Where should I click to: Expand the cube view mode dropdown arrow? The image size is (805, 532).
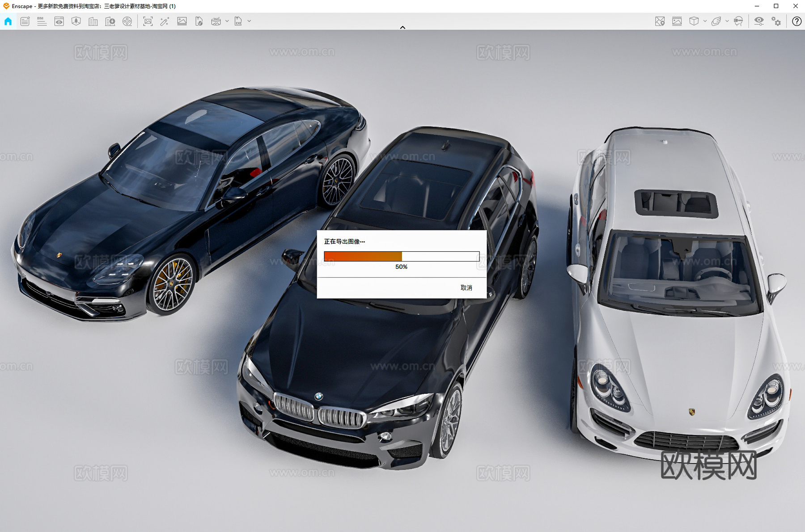[x=705, y=21]
